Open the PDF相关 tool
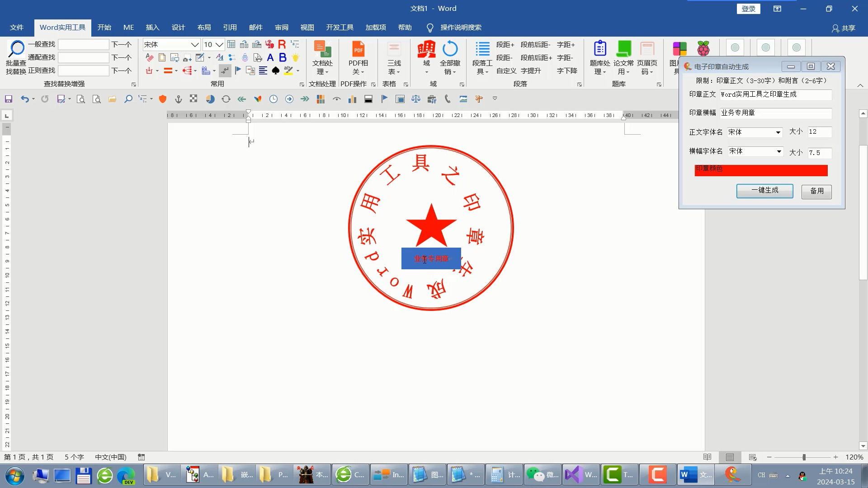The image size is (868, 488). tap(358, 58)
